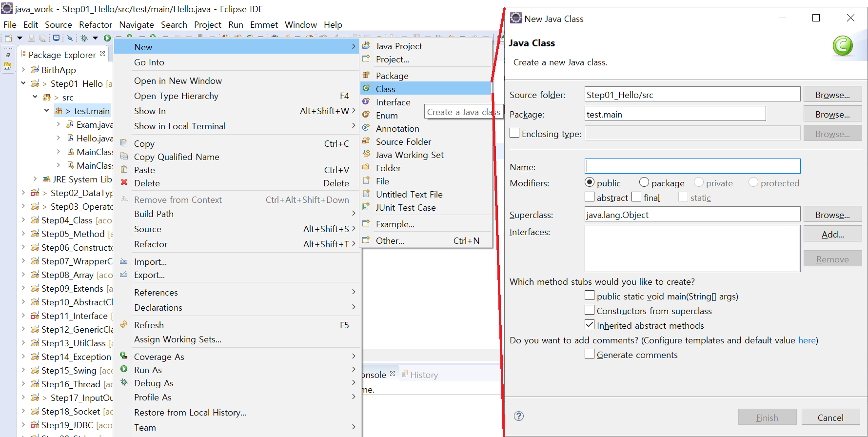Select Package from the New submenu

(x=426, y=76)
